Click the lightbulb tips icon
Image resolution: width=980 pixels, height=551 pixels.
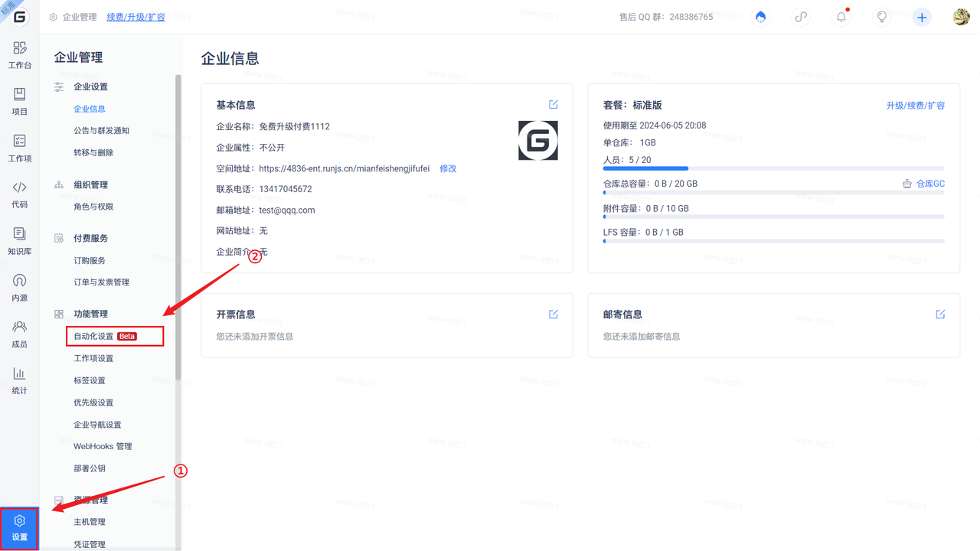click(882, 17)
